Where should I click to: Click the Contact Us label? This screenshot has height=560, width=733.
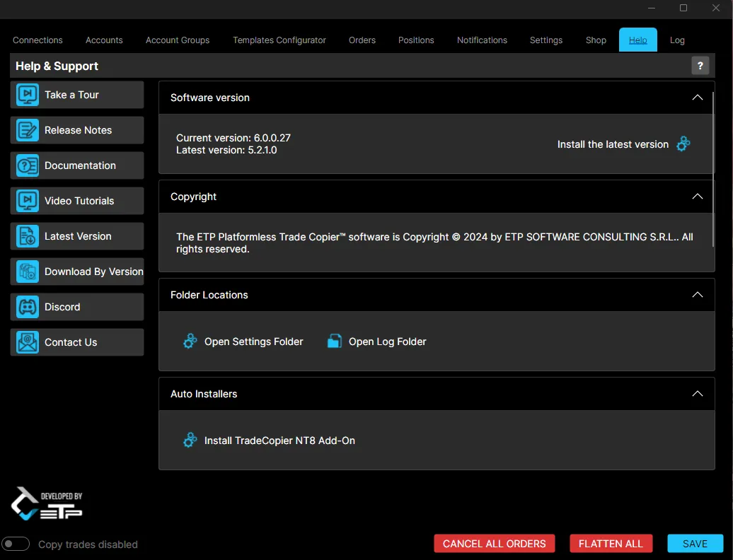tap(71, 342)
